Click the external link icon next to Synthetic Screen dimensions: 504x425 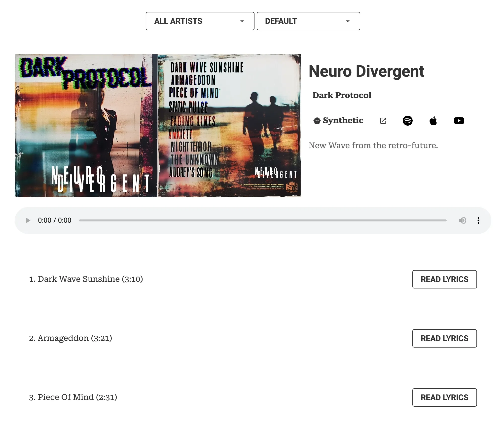point(383,121)
